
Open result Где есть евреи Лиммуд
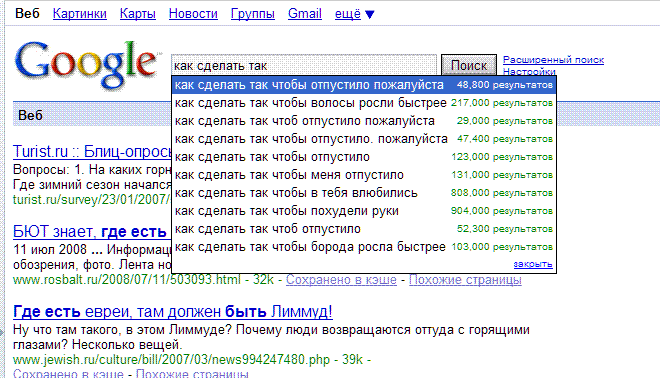[173, 311]
